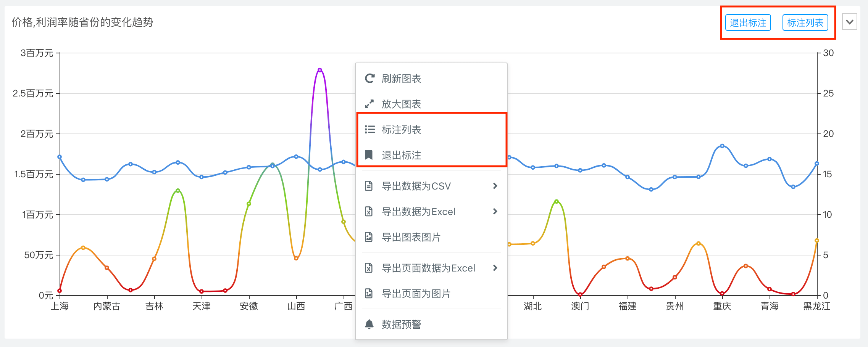Select 放大图表 from the context menu

coord(401,104)
